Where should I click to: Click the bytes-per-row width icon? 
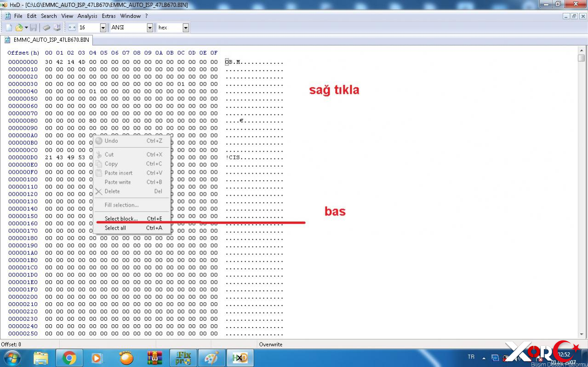[72, 28]
